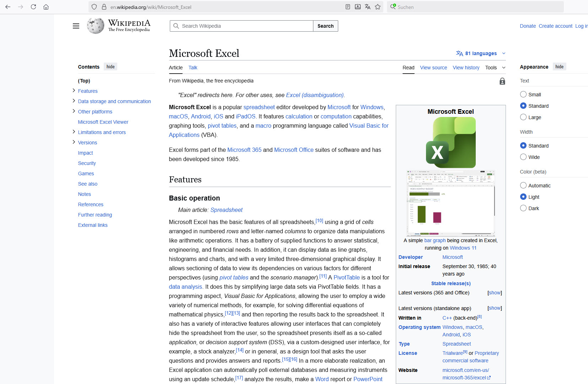This screenshot has height=384, width=588.
Task: Open the pivot tables link in intro
Action: [x=222, y=126]
